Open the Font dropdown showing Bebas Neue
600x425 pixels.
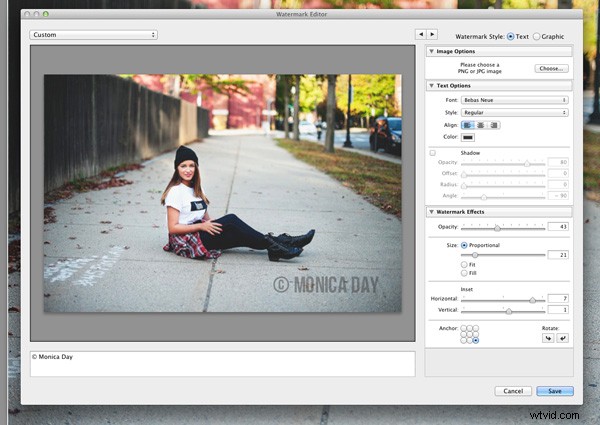pyautogui.click(x=515, y=100)
